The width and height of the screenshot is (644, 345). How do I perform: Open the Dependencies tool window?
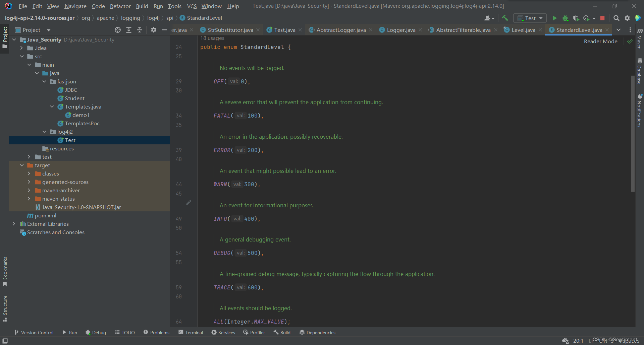[317, 332]
